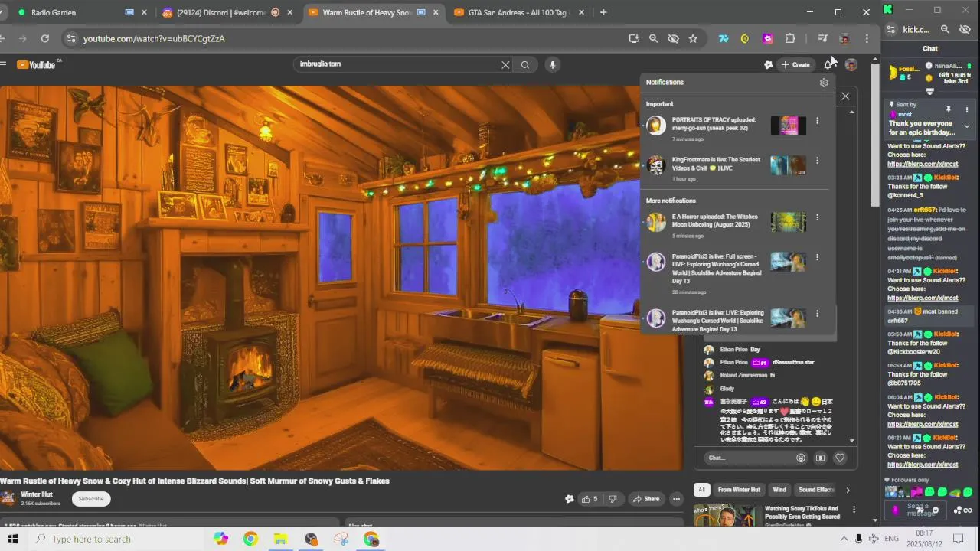Select the Wind filter chip
The height and width of the screenshot is (551, 980).
779,490
